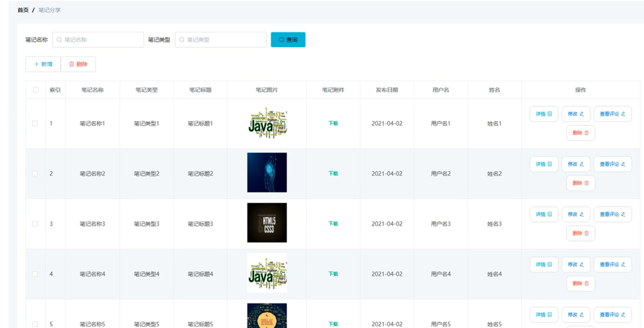Click 下载 attachment link in row 4
The width and height of the screenshot is (644, 328).
333,274
